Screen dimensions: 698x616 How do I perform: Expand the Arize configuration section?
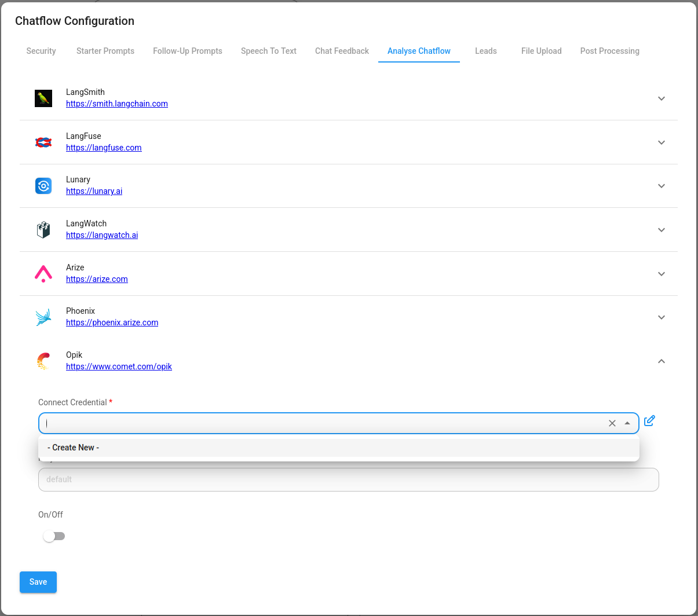point(661,274)
